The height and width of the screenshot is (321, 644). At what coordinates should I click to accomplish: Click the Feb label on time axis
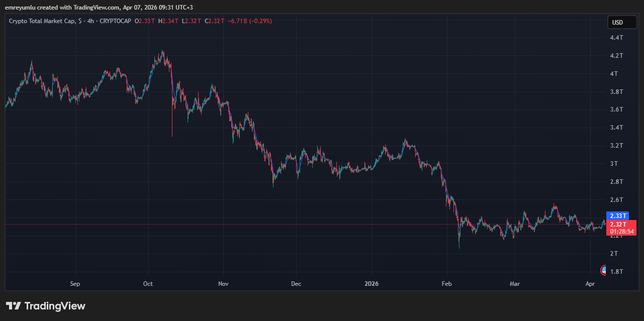pos(446,284)
